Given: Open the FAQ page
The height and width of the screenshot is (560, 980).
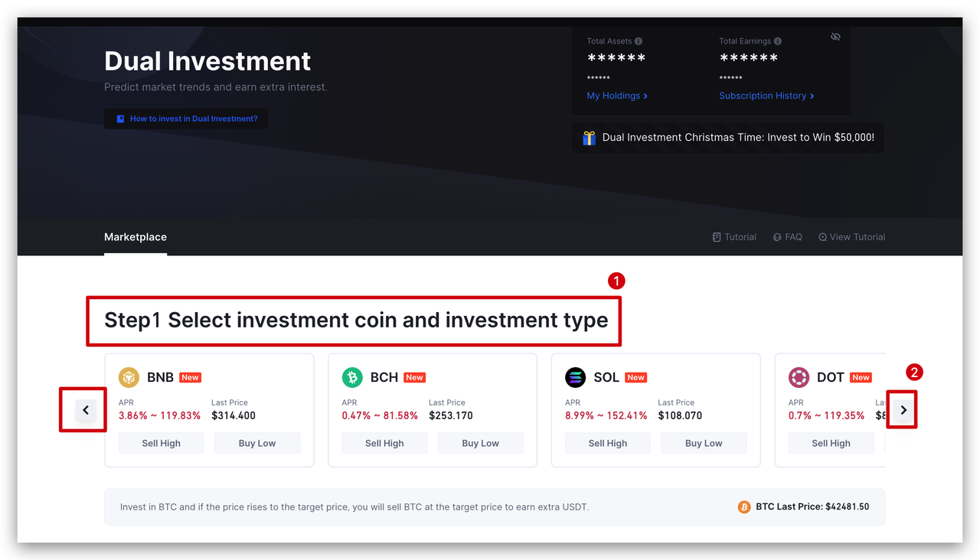Looking at the screenshot, I should [x=788, y=237].
